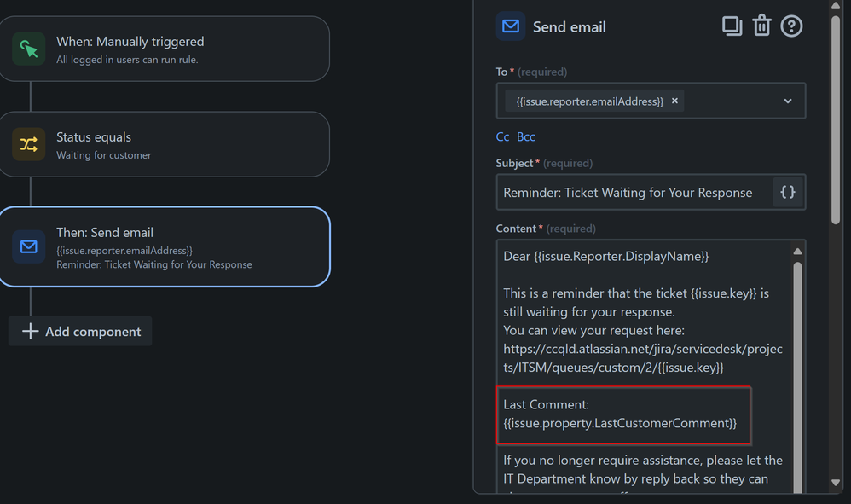This screenshot has width=851, height=504.
Task: Select the Then: Send email component
Action: pos(166,247)
